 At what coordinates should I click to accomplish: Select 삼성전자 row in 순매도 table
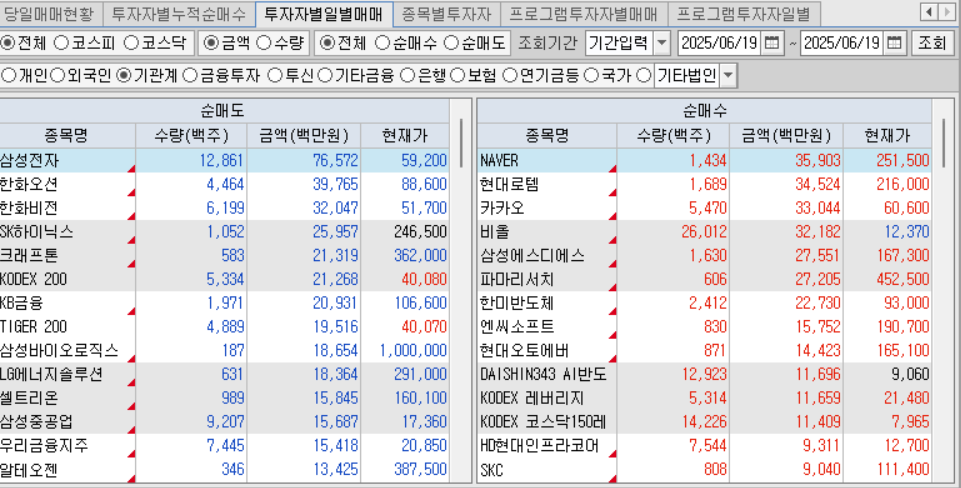click(x=224, y=161)
